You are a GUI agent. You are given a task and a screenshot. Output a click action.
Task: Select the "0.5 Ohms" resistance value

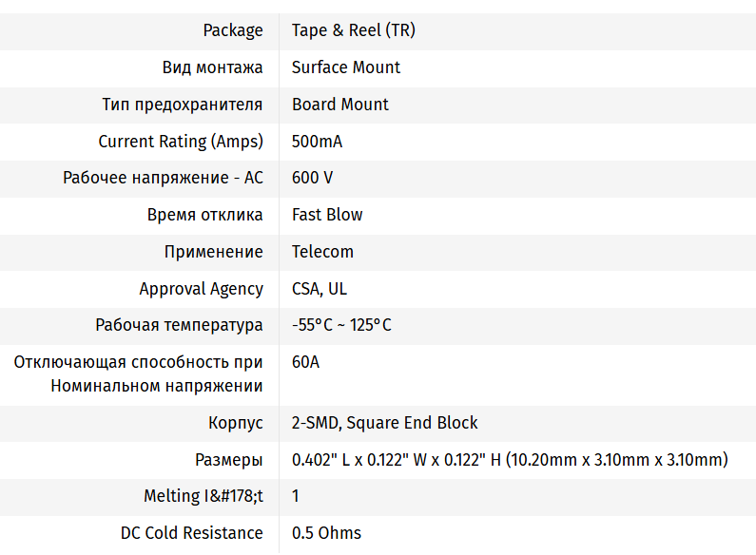[326, 533]
